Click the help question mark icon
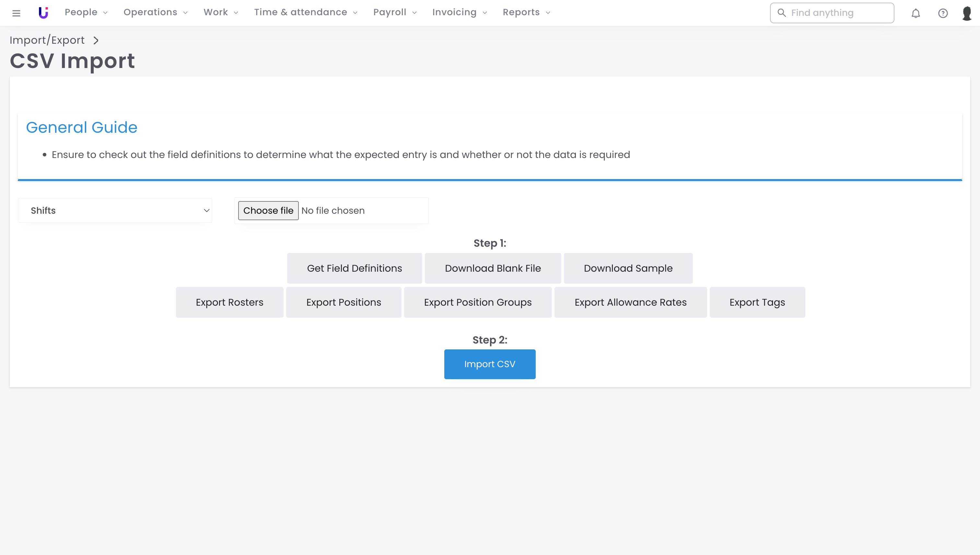The image size is (980, 555). 943,13
